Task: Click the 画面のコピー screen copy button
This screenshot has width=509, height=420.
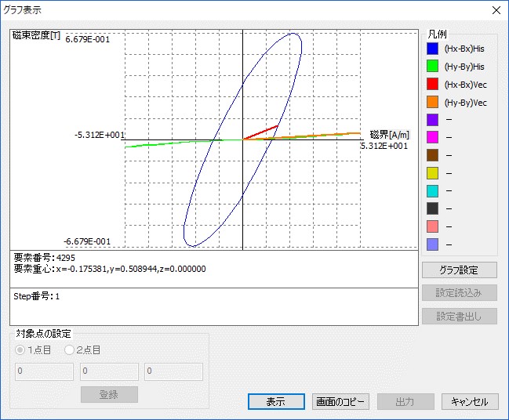Action: pyautogui.click(x=340, y=402)
